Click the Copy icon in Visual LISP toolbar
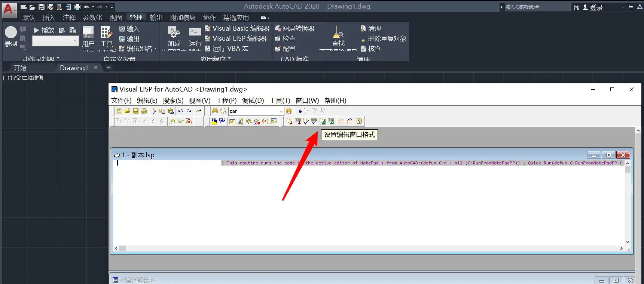Viewport: 644px width, 284px height. [x=162, y=111]
